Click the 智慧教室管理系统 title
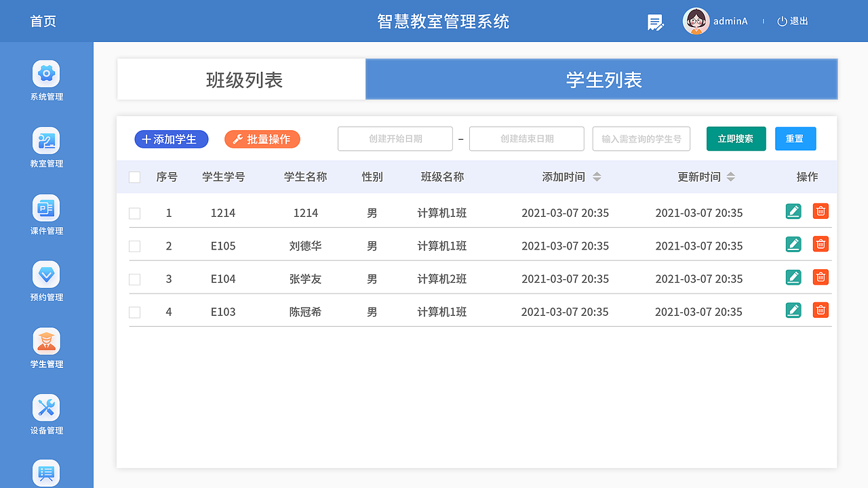The width and height of the screenshot is (868, 488). click(x=443, y=21)
